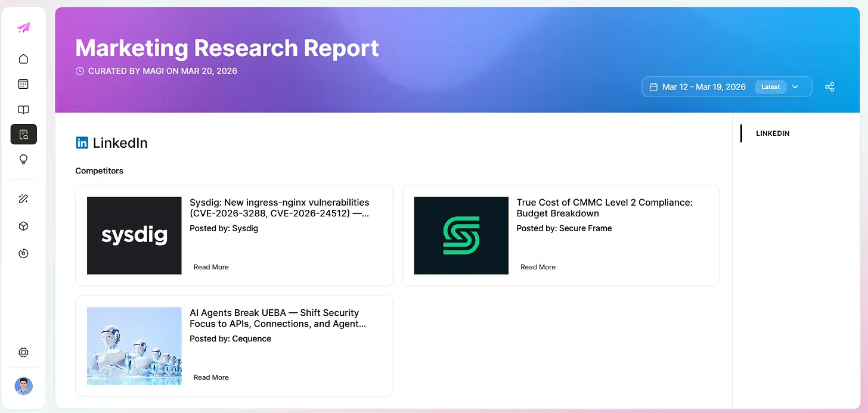
Task: Read More on the Cequence post
Action: [211, 377]
